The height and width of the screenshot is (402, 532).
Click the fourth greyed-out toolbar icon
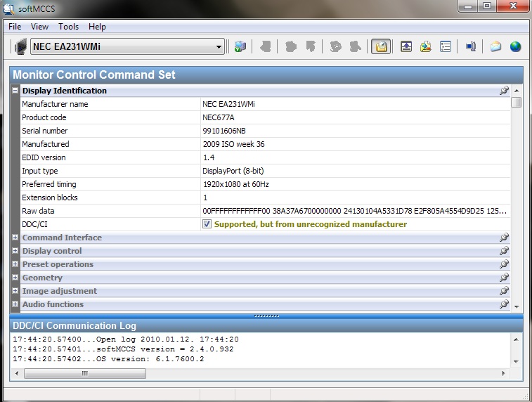tap(335, 46)
